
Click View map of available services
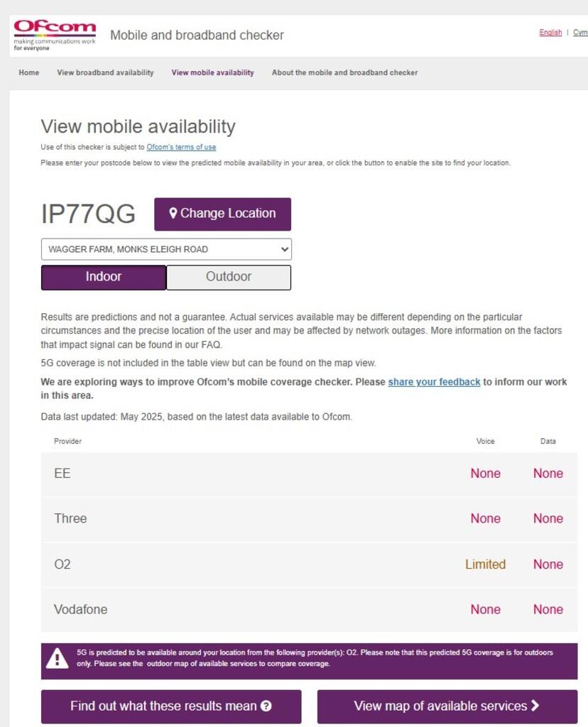point(447,706)
